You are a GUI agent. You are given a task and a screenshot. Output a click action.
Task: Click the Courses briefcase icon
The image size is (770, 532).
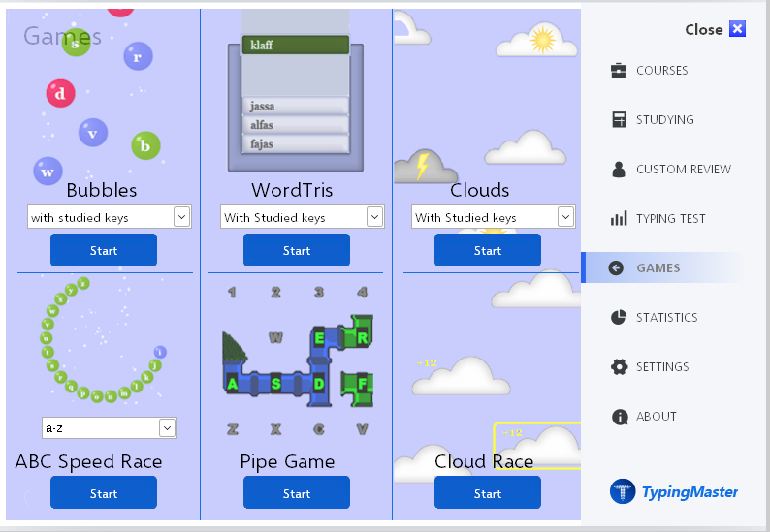[x=619, y=71]
